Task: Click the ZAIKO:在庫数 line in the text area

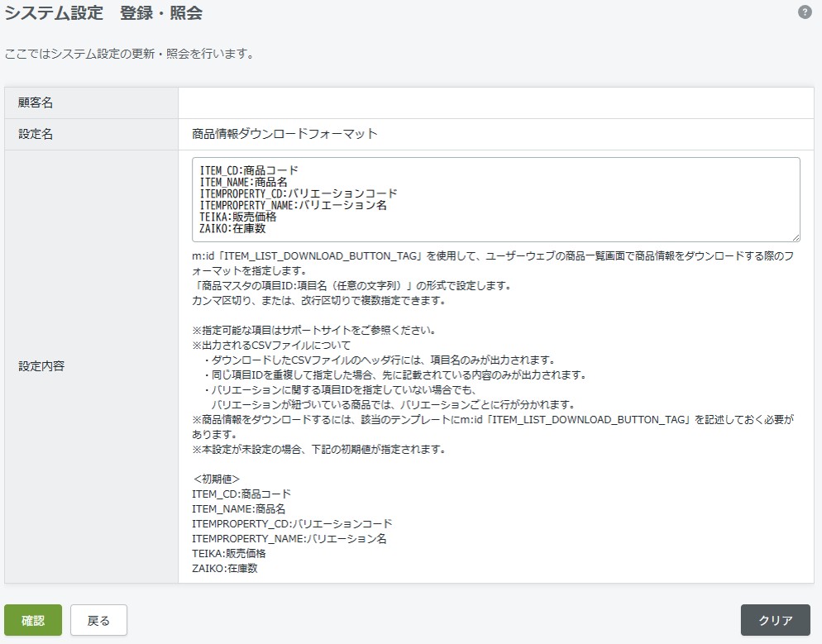Action: tap(232, 229)
